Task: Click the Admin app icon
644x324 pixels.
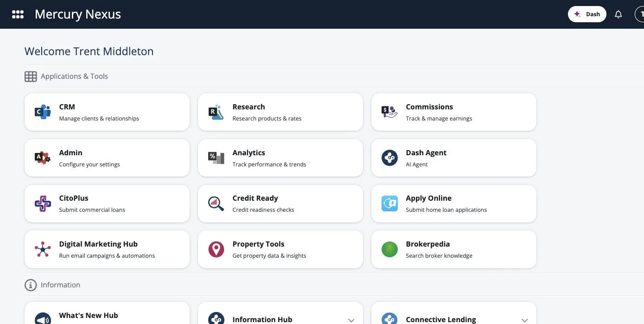Action: tap(43, 158)
